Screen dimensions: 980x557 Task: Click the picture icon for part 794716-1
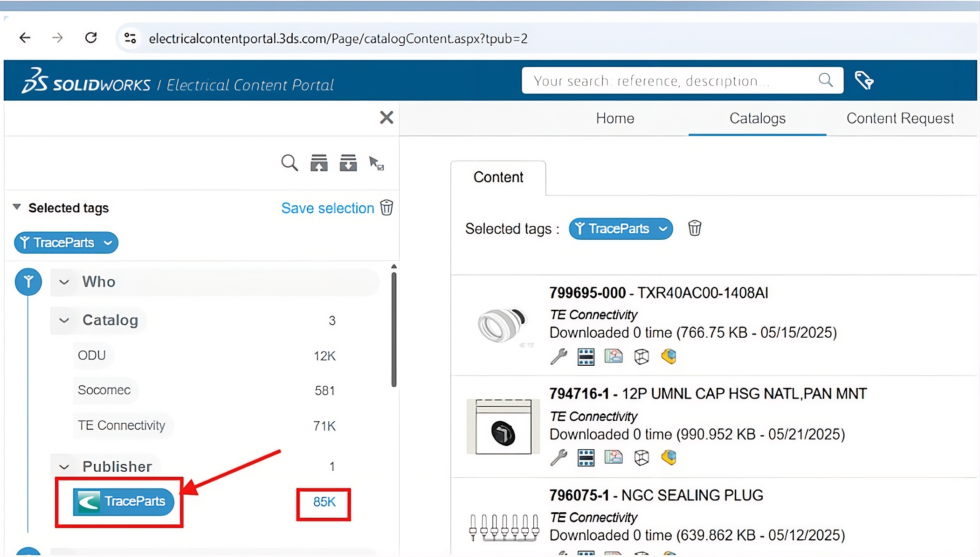[614, 457]
